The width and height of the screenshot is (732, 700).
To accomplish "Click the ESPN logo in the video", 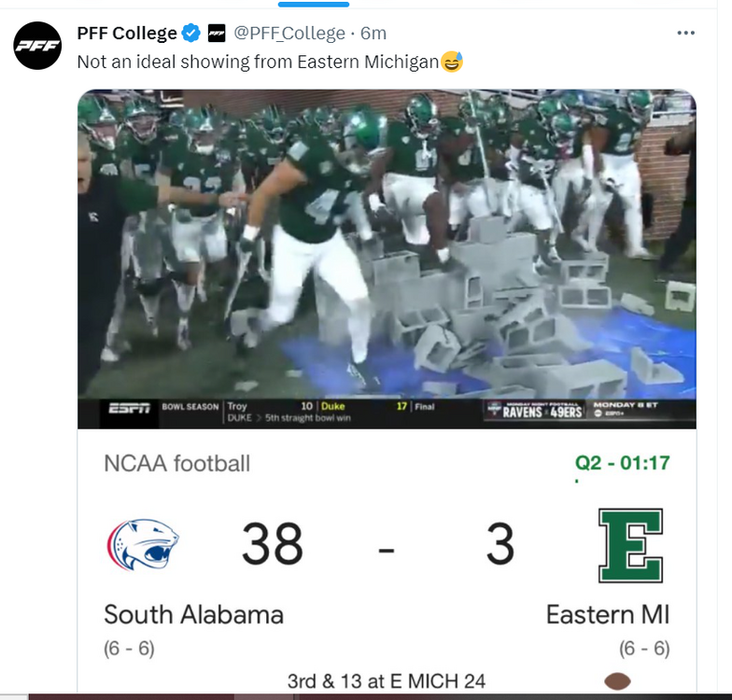I will pyautogui.click(x=130, y=408).
